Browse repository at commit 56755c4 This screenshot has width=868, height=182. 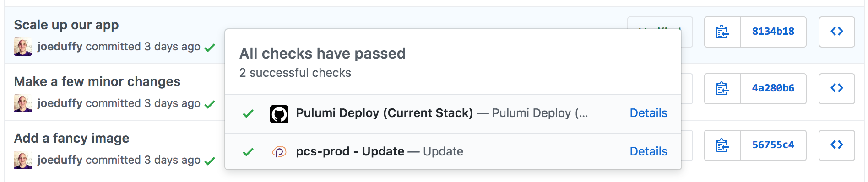pos(836,145)
